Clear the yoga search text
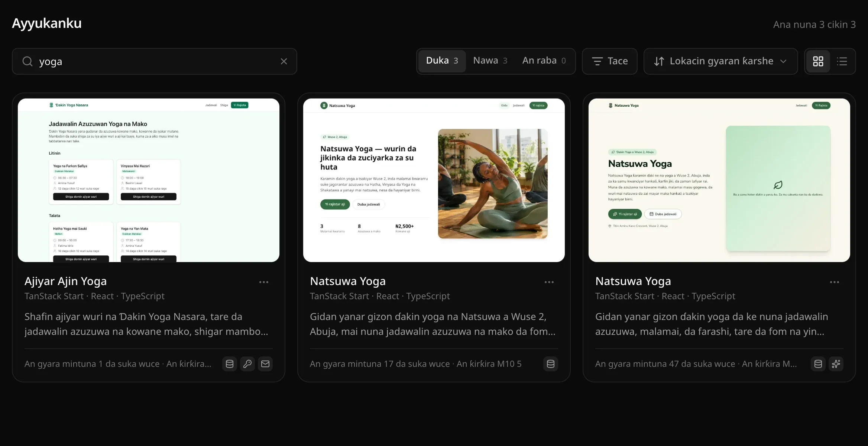 tap(284, 61)
